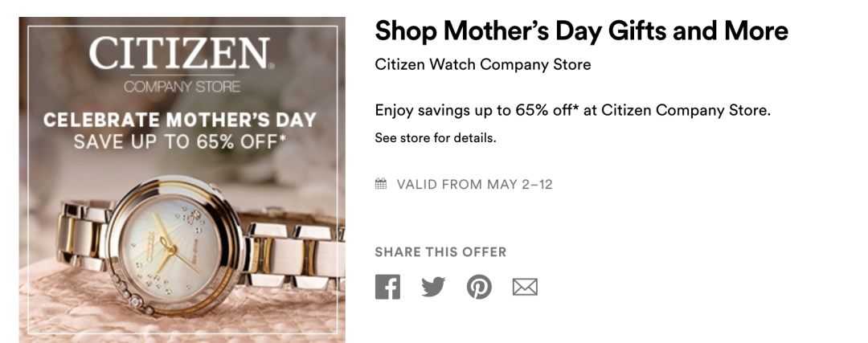Pin this offer on Pinterest
Screen dimensions: 868x343
pos(479,287)
